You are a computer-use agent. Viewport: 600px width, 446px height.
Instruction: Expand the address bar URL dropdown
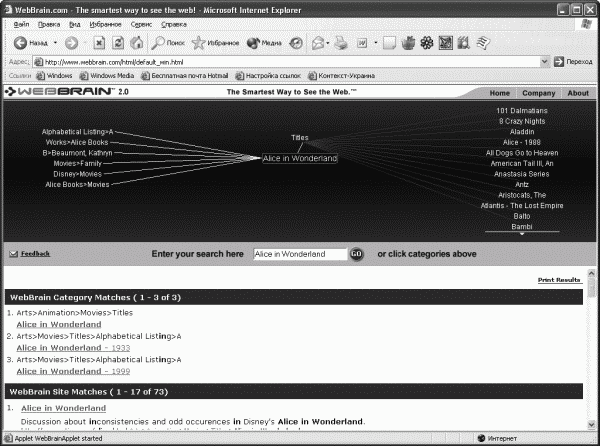(x=545, y=62)
